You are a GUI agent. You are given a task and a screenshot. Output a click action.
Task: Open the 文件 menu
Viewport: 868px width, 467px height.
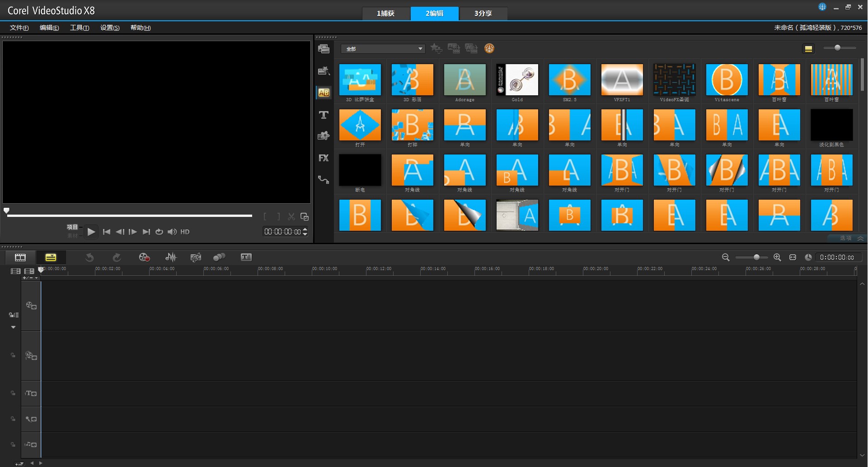pyautogui.click(x=19, y=28)
